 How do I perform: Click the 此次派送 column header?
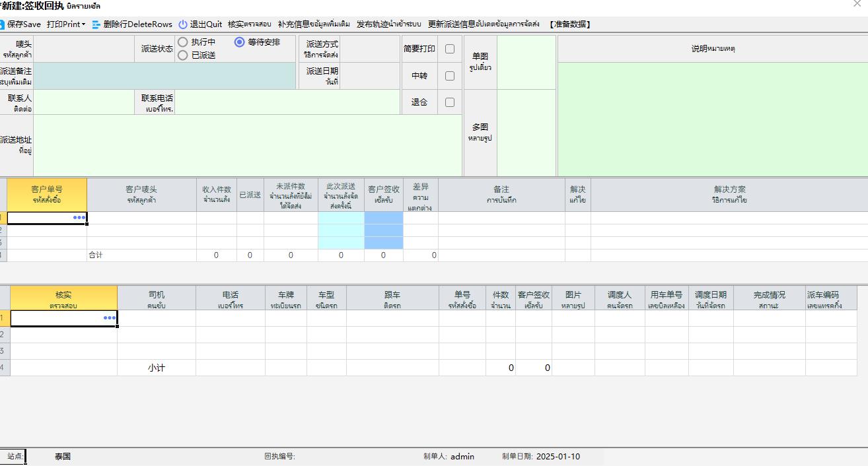(341, 194)
